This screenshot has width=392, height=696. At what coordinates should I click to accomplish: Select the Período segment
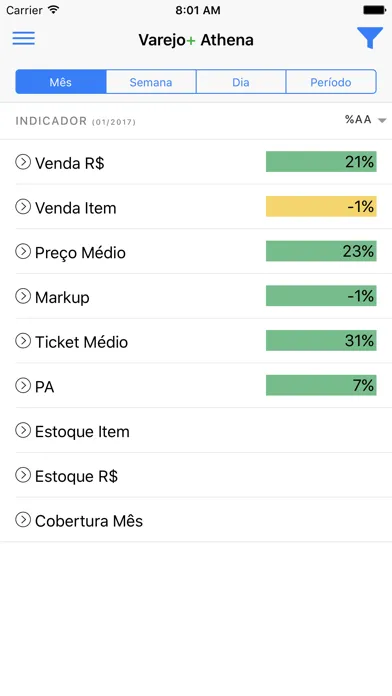pos(331,82)
